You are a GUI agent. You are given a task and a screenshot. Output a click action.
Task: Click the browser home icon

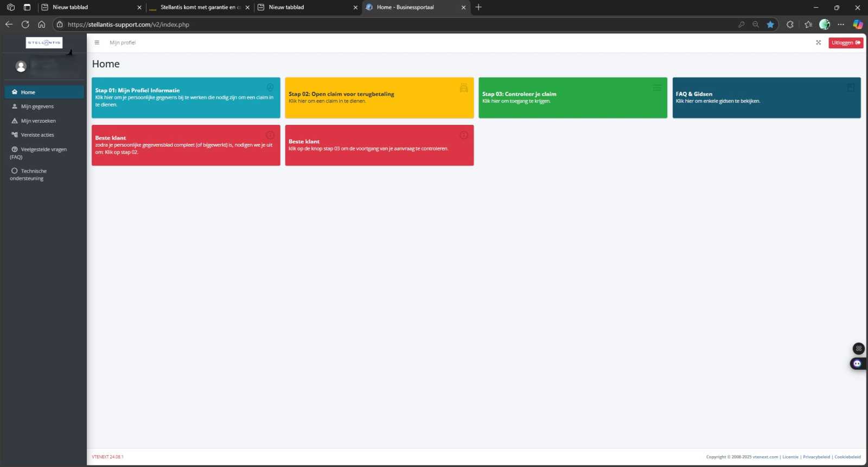41,24
